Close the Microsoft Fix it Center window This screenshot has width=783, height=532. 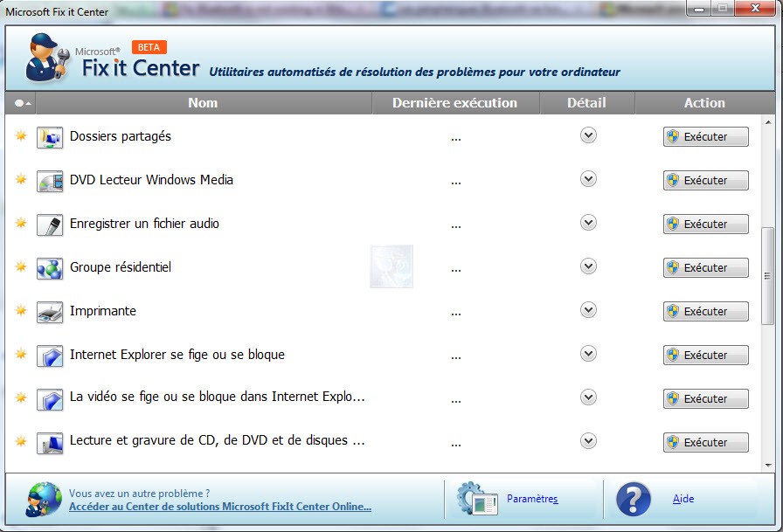point(756,8)
